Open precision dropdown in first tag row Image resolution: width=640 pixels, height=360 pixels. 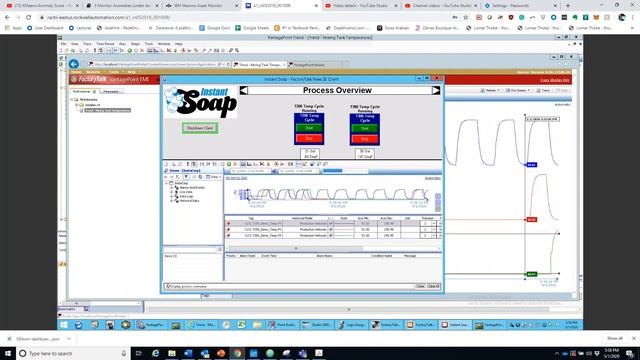pos(433,224)
